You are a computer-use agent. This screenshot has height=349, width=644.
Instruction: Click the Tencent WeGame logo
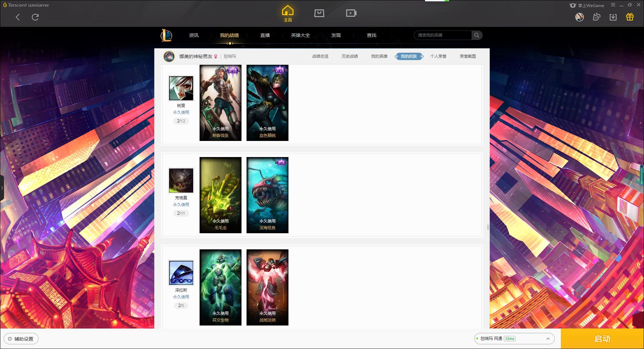click(26, 5)
